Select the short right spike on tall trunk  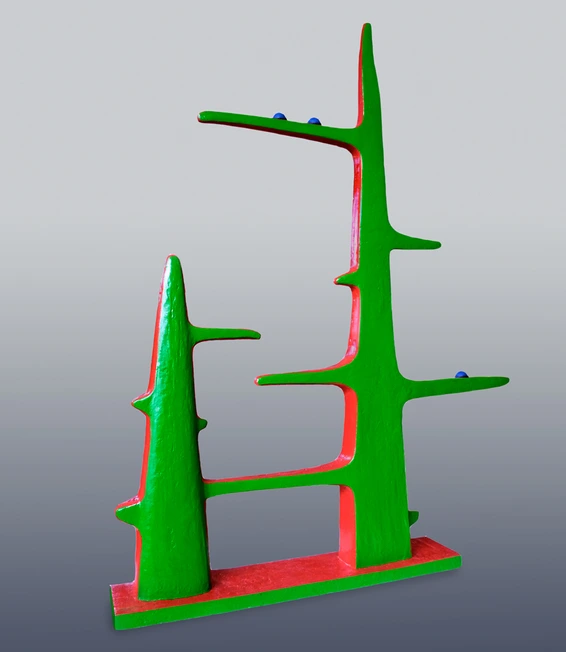click(416, 242)
